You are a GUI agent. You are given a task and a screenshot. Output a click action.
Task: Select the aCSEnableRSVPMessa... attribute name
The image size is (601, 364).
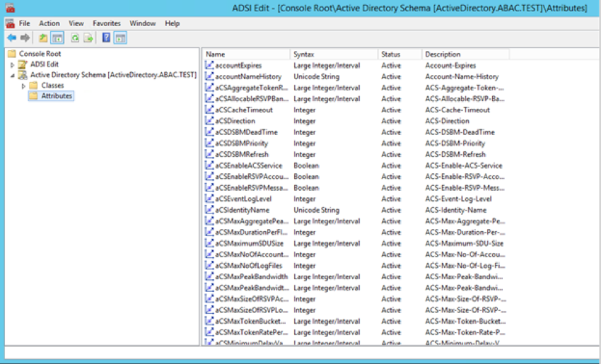252,187
